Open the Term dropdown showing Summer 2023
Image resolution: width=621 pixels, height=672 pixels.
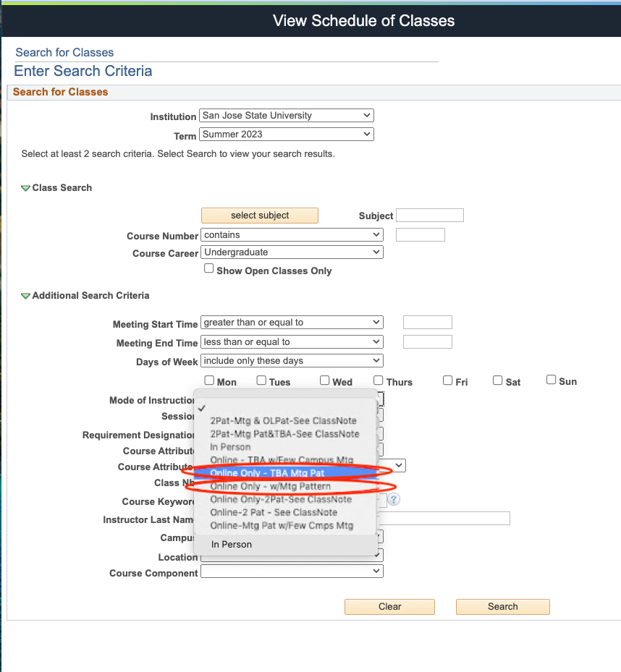tap(286, 135)
